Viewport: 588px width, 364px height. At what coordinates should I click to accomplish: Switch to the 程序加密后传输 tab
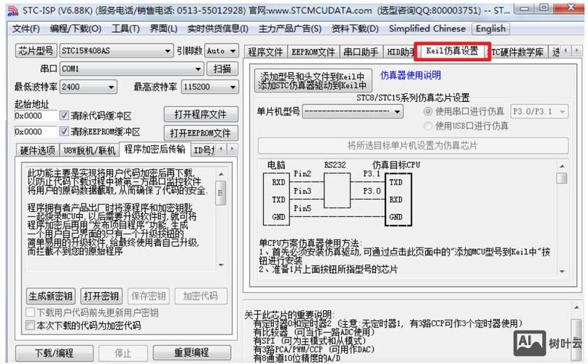154,149
